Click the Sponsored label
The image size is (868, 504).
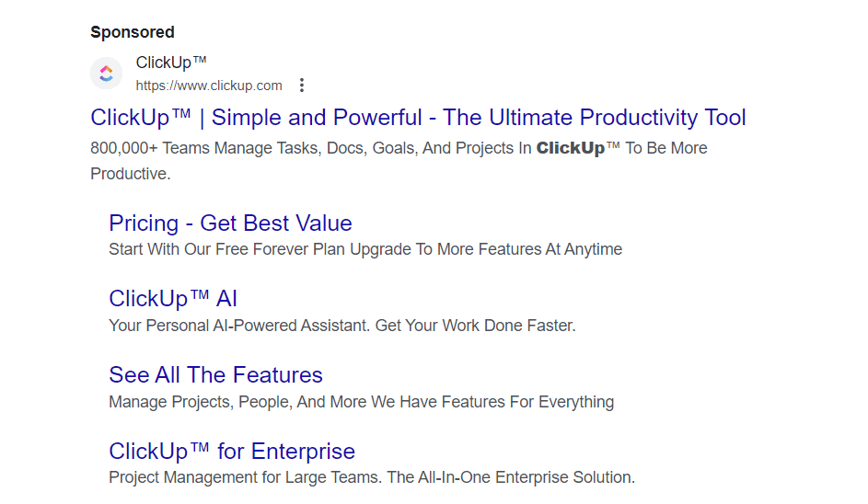click(x=133, y=32)
